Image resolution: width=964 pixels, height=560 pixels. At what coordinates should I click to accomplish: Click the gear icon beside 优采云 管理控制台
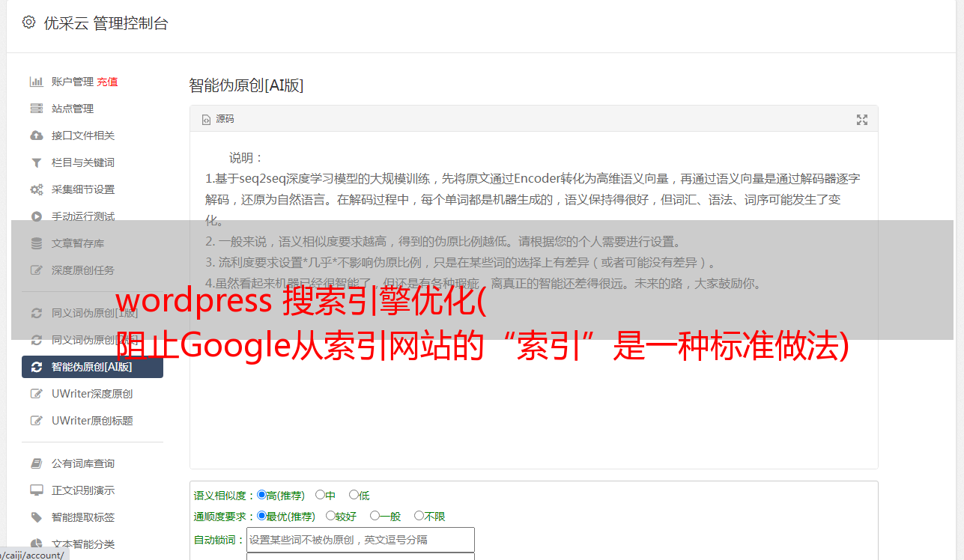coord(28,22)
